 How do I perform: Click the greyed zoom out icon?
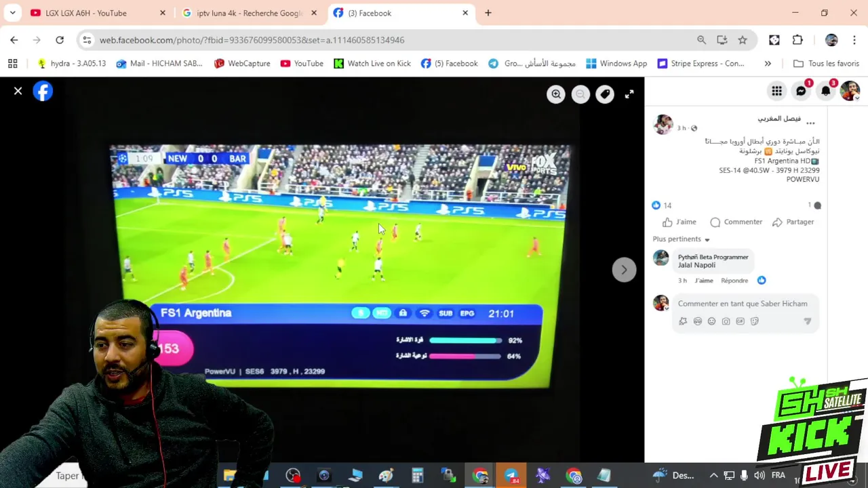click(x=580, y=94)
